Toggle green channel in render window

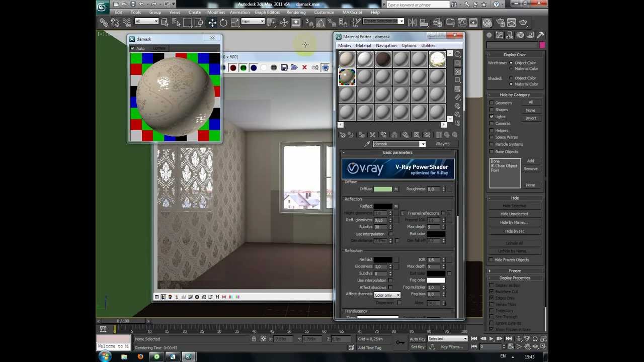(244, 68)
